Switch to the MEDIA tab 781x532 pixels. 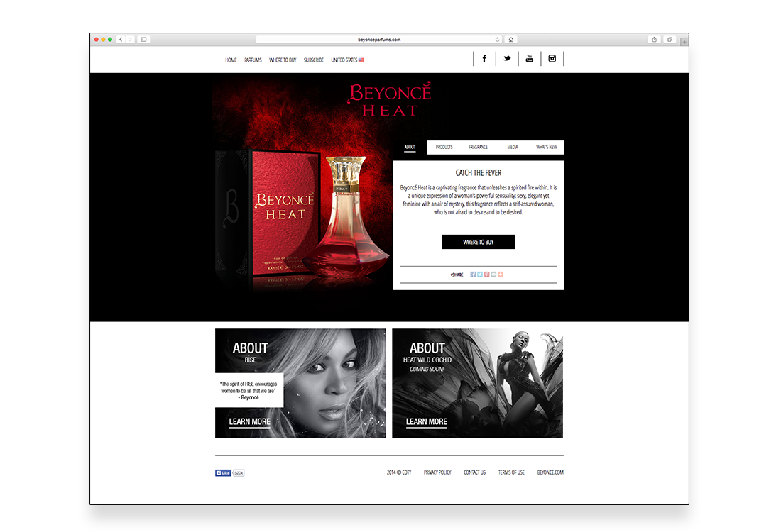513,148
